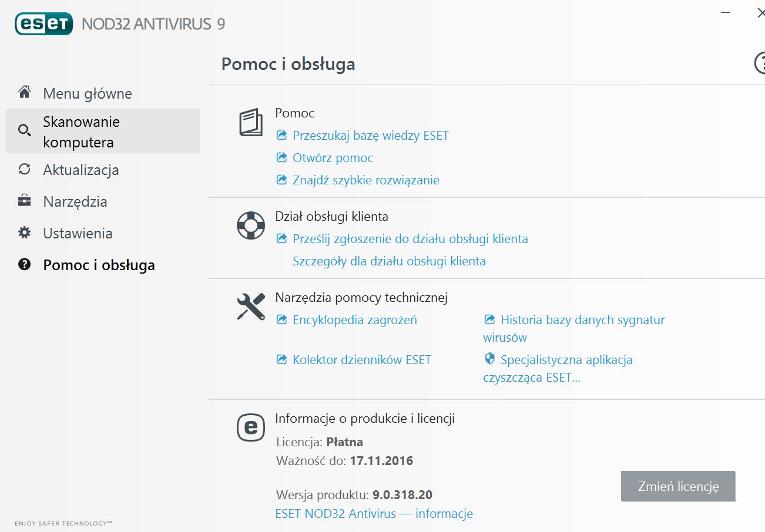Click the external link icon before Znajdź szybkie rozwiązanie

281,180
